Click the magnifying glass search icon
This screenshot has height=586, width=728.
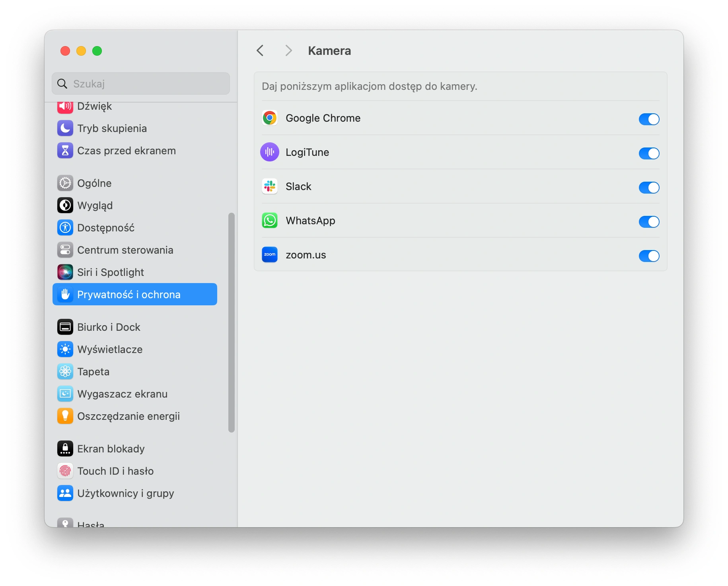point(62,84)
